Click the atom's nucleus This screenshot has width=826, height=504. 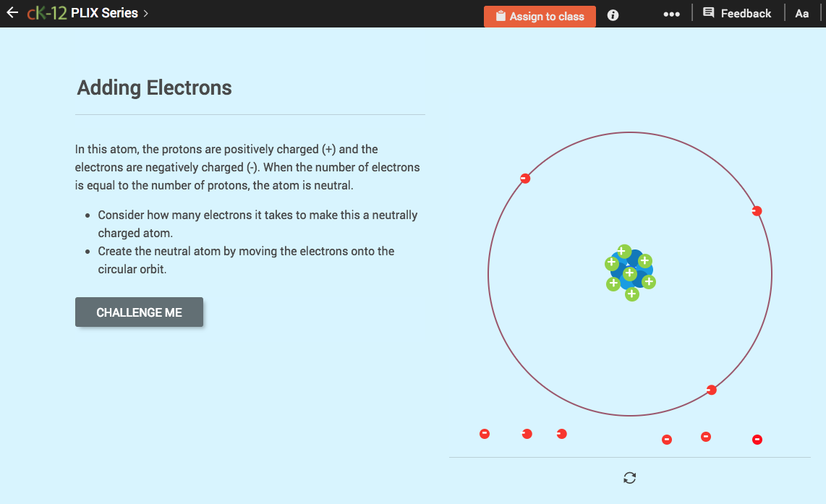[630, 273]
